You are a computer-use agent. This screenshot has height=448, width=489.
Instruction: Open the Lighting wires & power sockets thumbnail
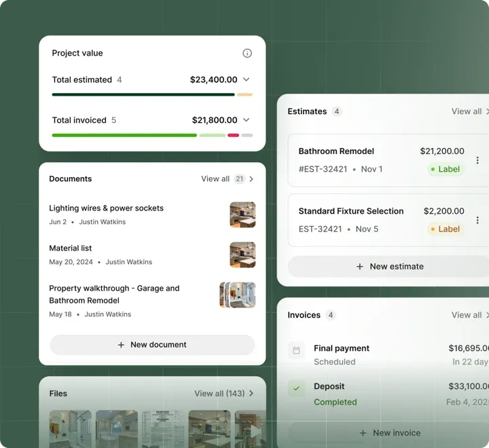pyautogui.click(x=242, y=214)
